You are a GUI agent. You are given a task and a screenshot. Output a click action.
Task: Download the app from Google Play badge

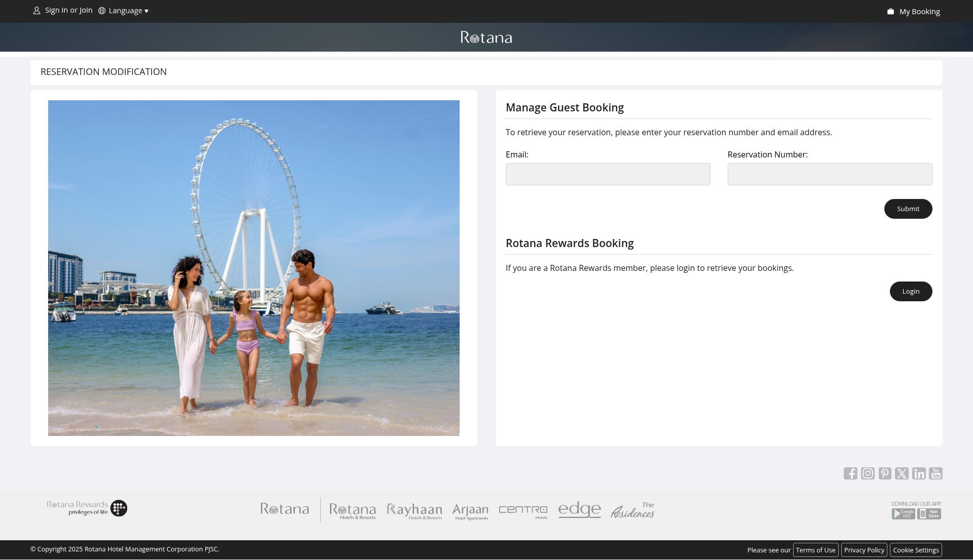click(904, 514)
